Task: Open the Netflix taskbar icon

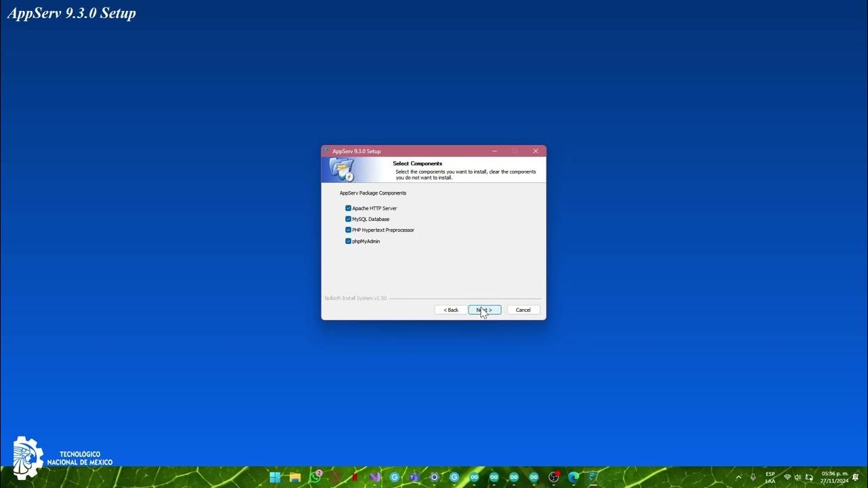Action: pos(355,477)
